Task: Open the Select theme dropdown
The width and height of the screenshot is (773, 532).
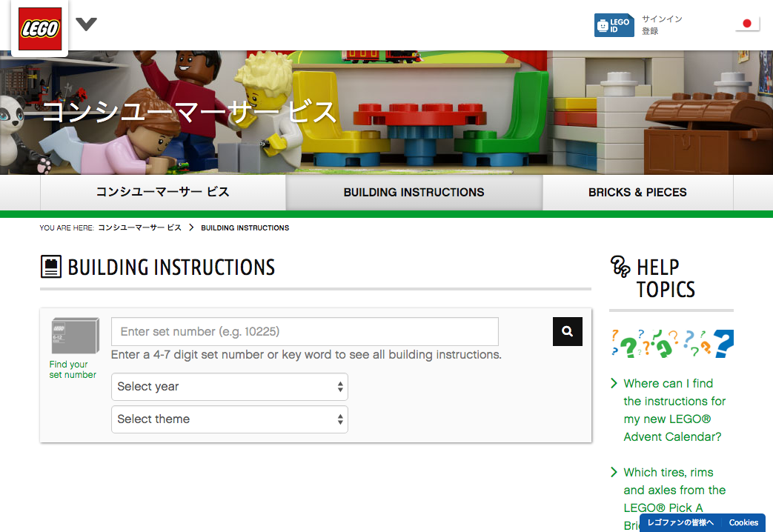Action: [230, 419]
